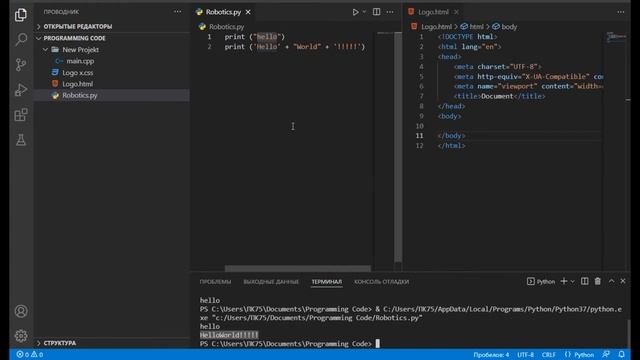Expand the ОТКРЫТЫЕ РЕДАКТОРЫ section

[x=78, y=27]
